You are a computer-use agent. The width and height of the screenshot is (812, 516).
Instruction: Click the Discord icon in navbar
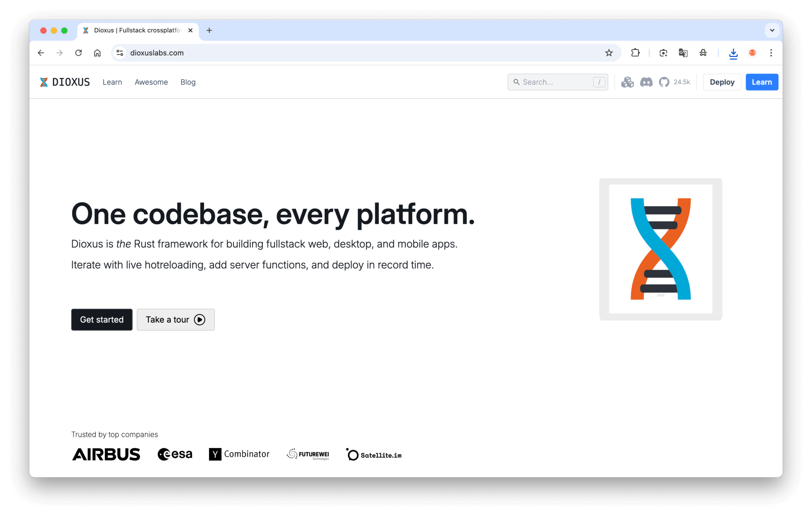[646, 82]
